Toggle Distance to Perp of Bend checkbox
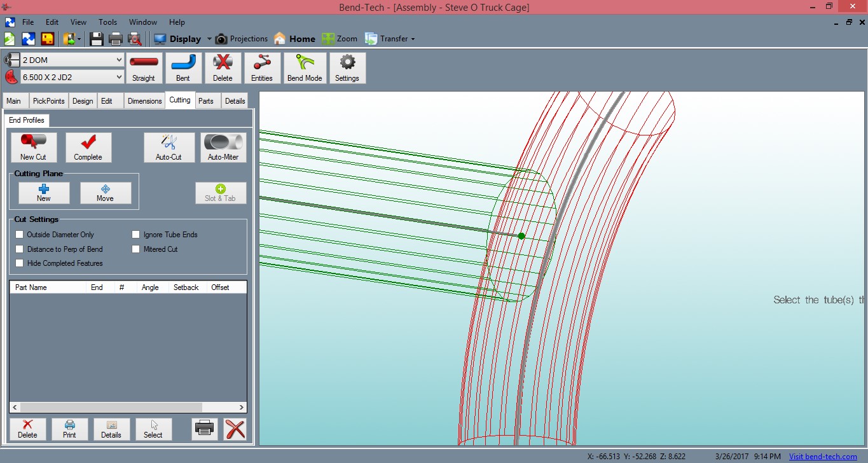Screen dimensions: 868x463 click(20, 249)
